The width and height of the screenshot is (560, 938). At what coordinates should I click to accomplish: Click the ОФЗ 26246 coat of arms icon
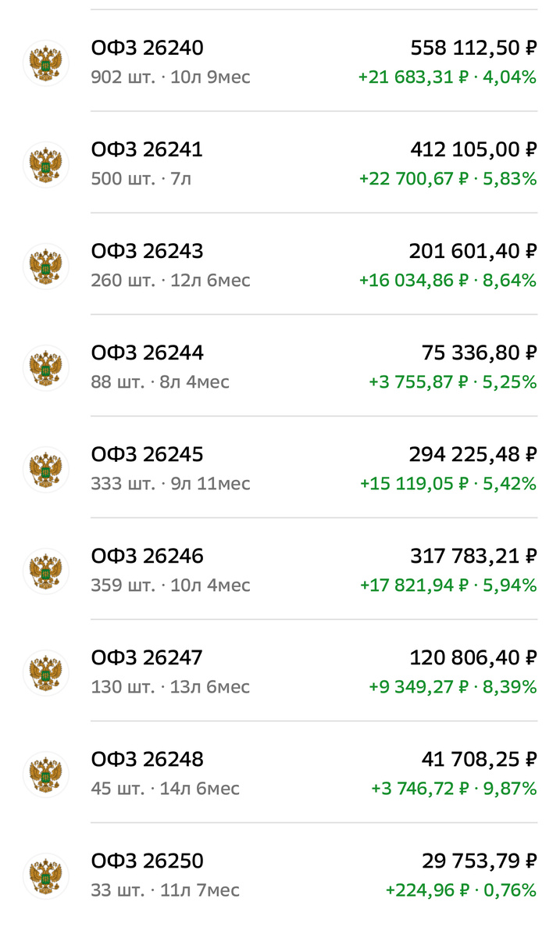45,571
